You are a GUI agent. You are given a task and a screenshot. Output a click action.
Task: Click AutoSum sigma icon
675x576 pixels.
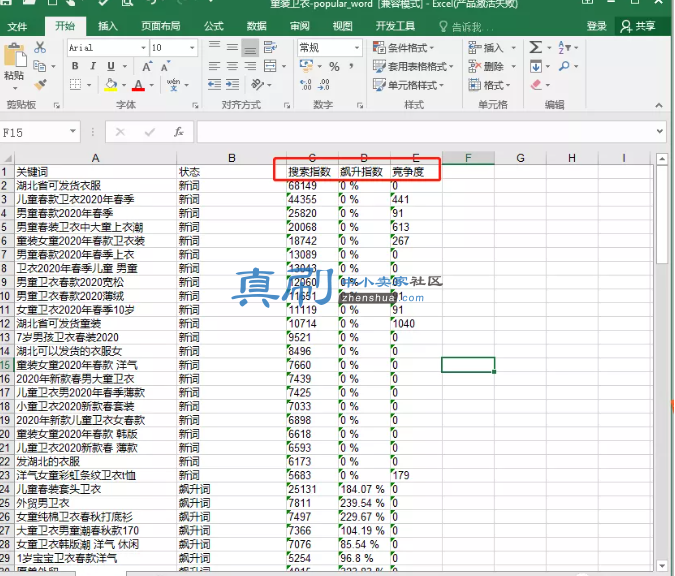click(536, 47)
